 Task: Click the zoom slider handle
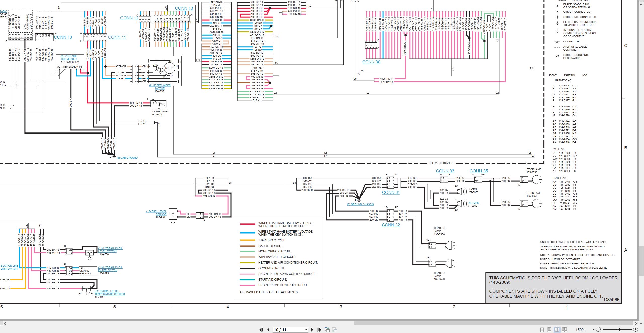(619, 329)
